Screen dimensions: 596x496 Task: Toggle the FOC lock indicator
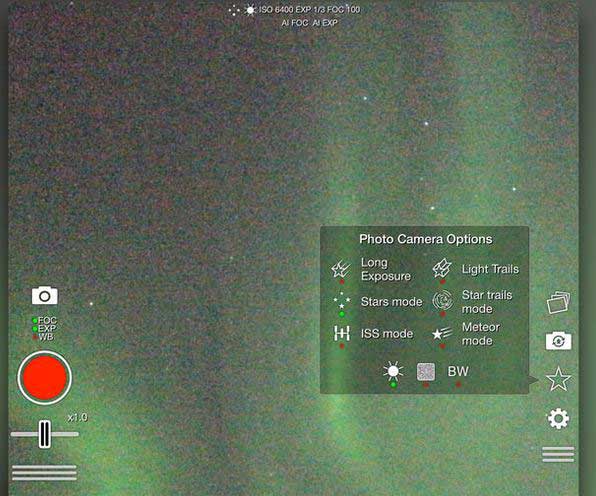(x=45, y=320)
